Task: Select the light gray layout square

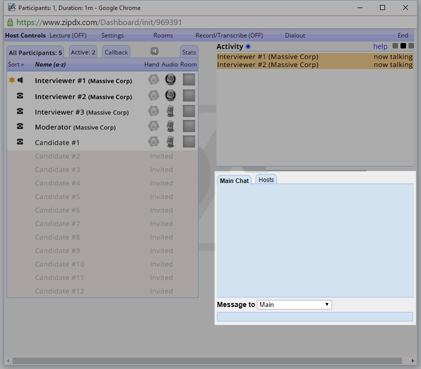Action: (395, 46)
